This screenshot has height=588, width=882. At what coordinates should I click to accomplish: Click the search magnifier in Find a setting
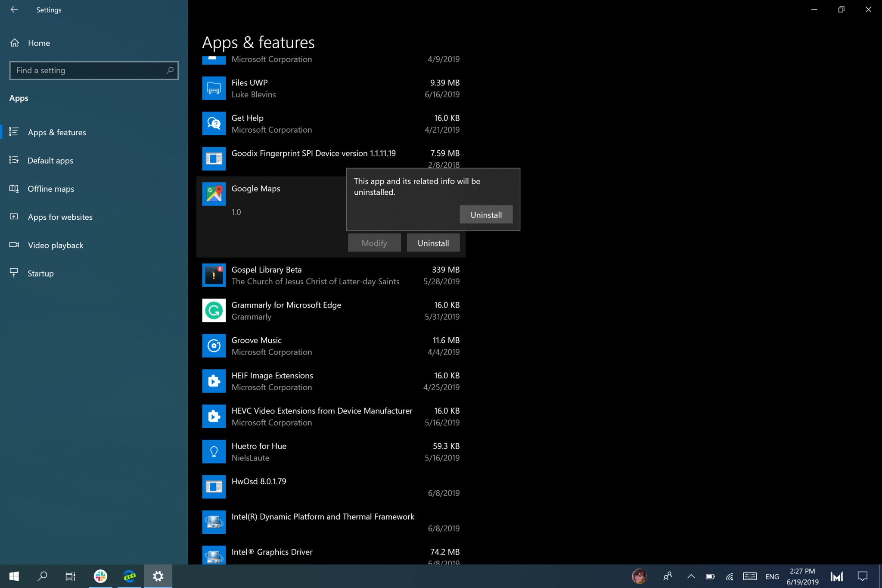170,70
